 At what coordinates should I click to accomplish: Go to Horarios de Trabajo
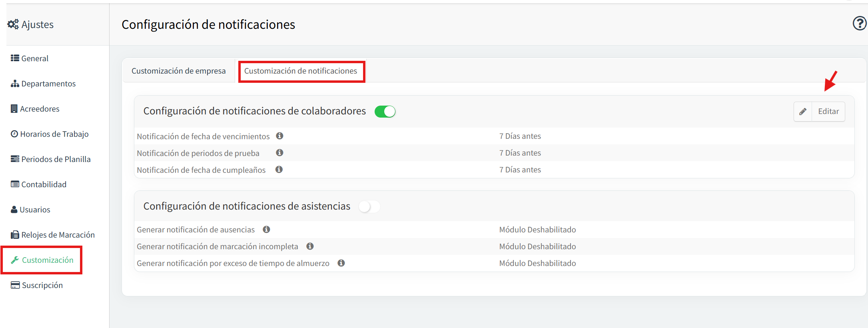click(50, 134)
